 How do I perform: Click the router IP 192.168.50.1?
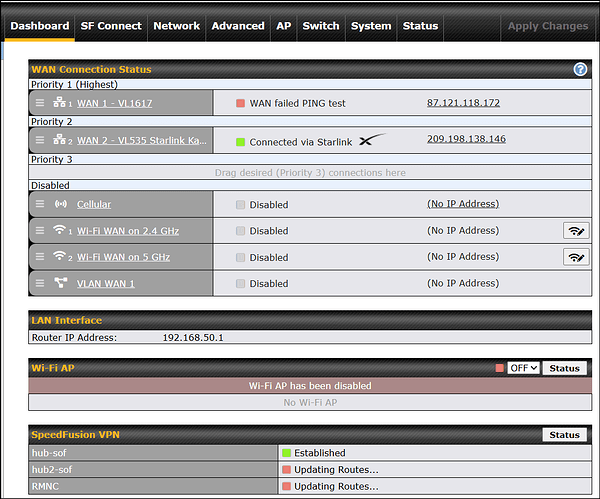pyautogui.click(x=193, y=338)
